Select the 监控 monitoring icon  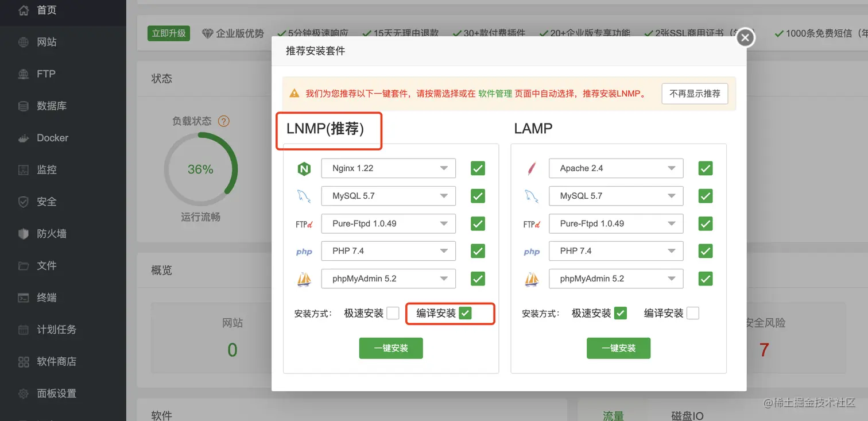pos(45,169)
